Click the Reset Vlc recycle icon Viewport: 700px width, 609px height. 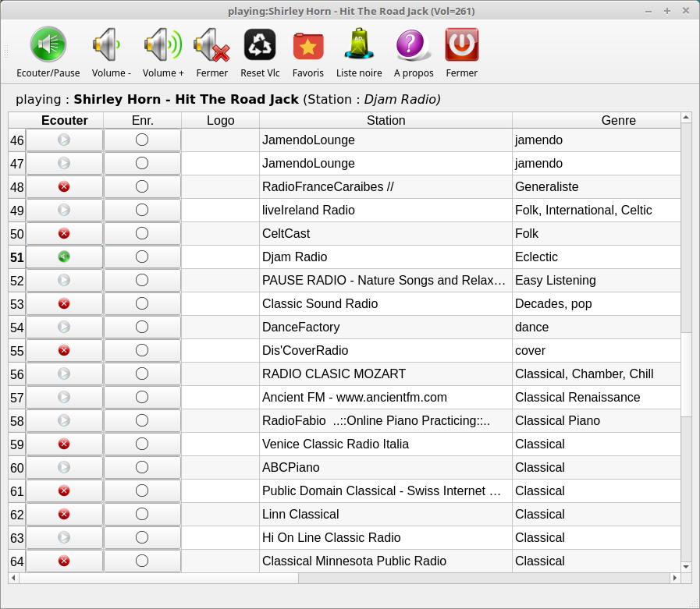point(260,44)
